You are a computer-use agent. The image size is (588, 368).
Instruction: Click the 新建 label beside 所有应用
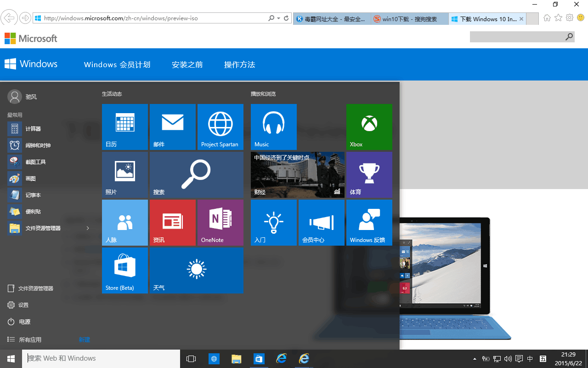pyautogui.click(x=84, y=339)
